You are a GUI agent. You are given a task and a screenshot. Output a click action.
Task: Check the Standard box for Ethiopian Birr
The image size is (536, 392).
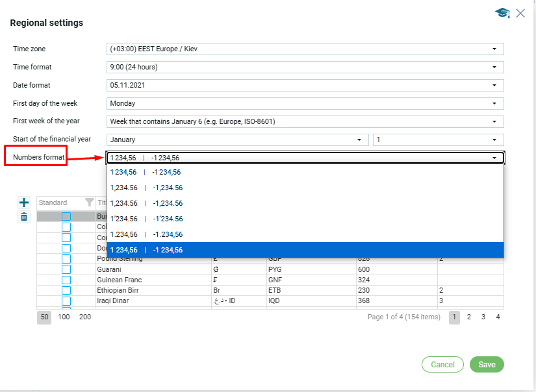tap(66, 290)
